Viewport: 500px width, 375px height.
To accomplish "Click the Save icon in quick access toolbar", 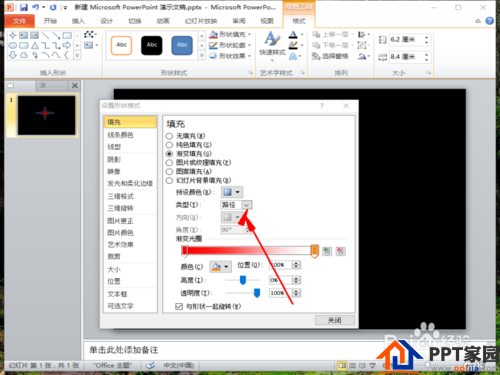I will pyautogui.click(x=24, y=7).
